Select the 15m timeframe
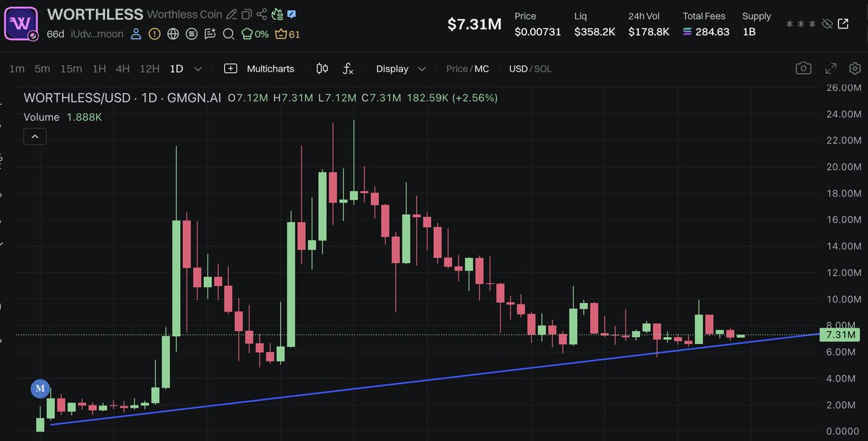The image size is (868, 441). click(x=71, y=69)
